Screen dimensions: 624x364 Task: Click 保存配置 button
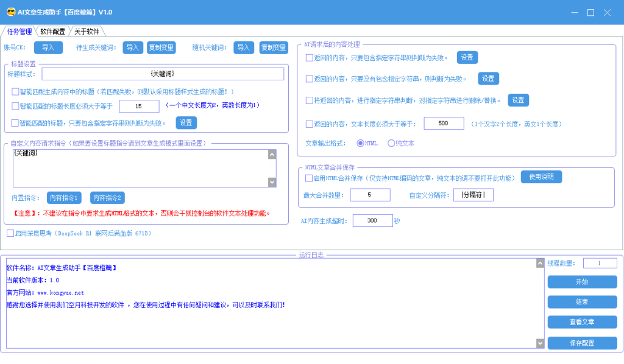click(582, 343)
